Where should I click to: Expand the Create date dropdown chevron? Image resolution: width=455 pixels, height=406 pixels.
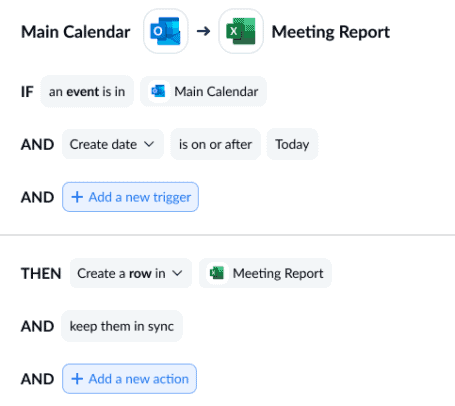click(149, 144)
